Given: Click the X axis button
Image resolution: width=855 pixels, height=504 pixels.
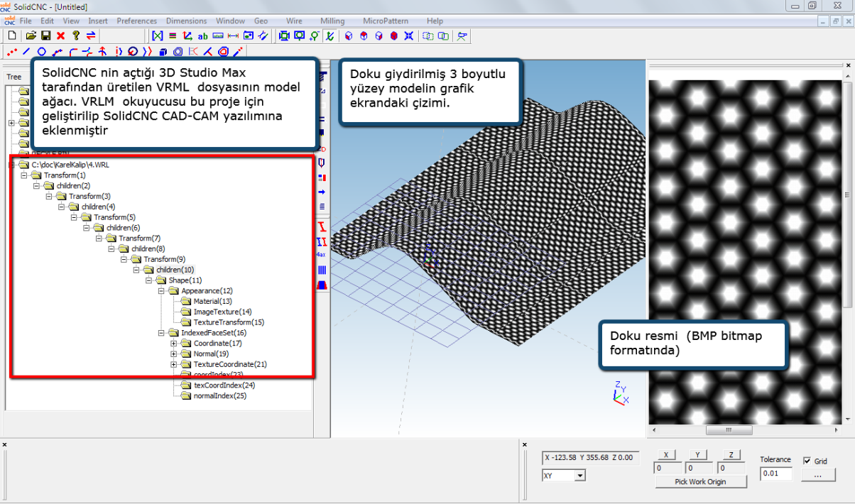Looking at the screenshot, I should pos(665,455).
